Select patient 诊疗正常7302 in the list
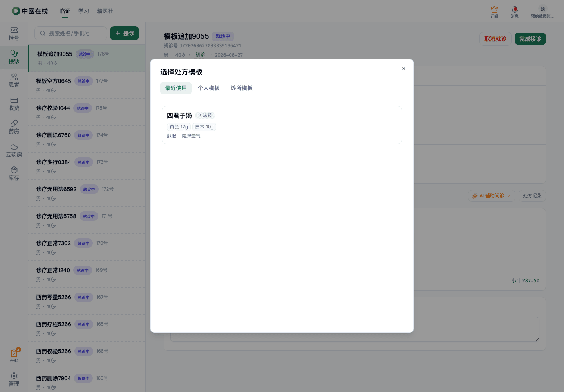Screen dimensions: 564x392 [87, 247]
